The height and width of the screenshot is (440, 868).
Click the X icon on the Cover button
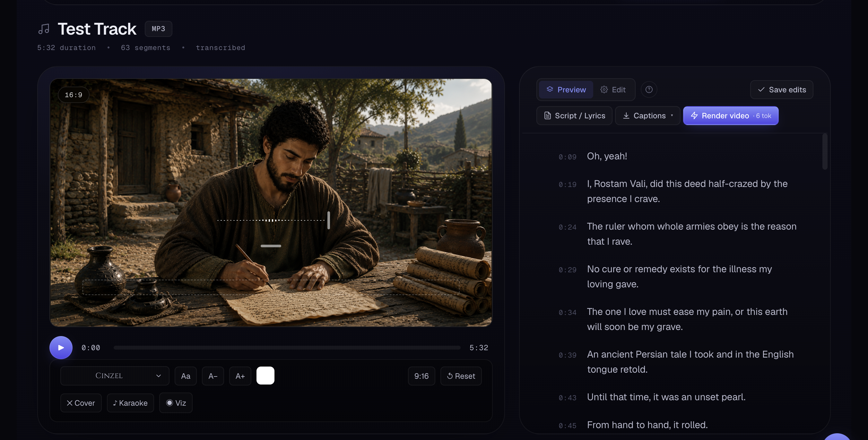[x=69, y=403]
